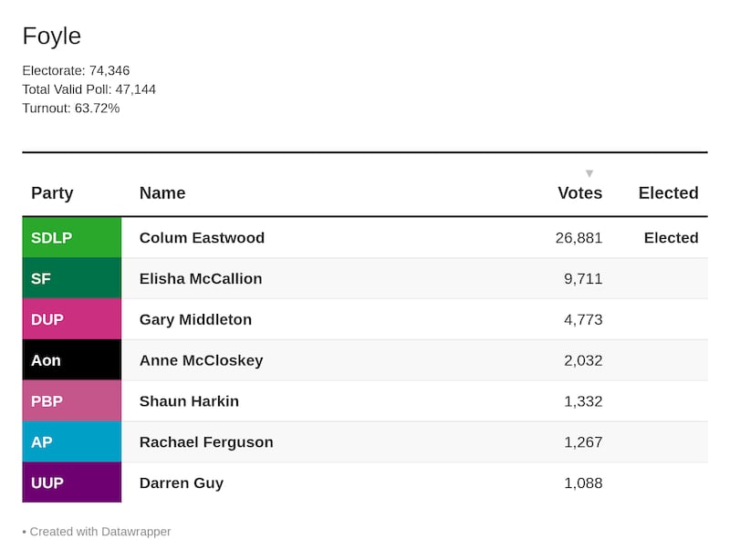
Task: Select the dark green SF party cell
Action: click(71, 279)
